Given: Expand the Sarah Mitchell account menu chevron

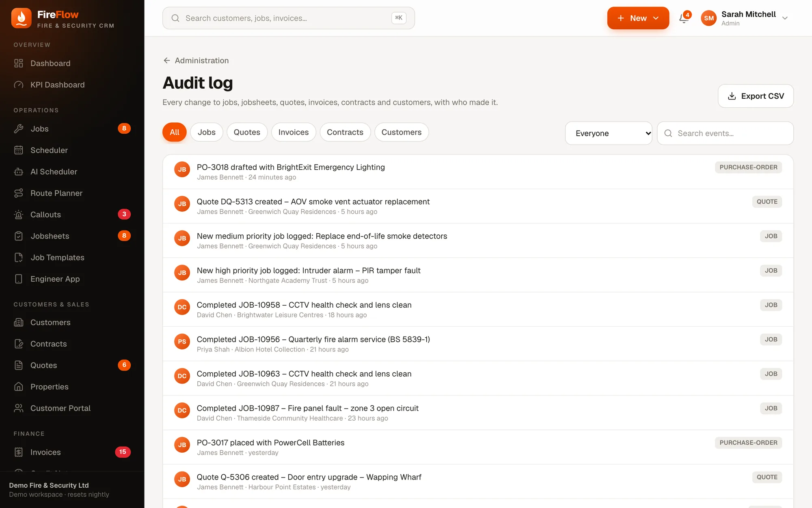Looking at the screenshot, I should (785, 18).
